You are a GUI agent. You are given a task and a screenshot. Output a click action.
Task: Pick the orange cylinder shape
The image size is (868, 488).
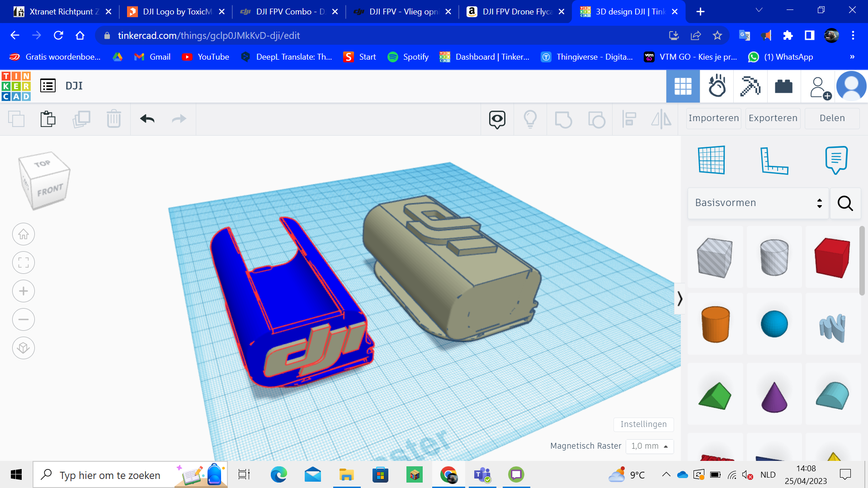point(715,324)
